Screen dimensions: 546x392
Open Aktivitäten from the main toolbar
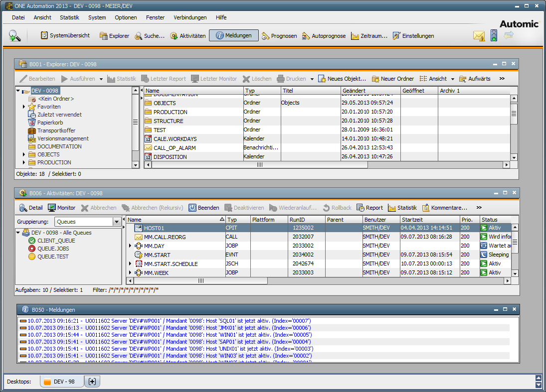point(187,36)
